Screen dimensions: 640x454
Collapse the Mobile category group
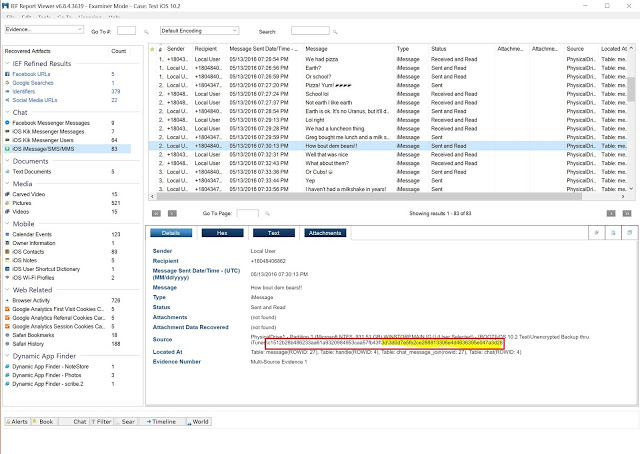[7, 224]
